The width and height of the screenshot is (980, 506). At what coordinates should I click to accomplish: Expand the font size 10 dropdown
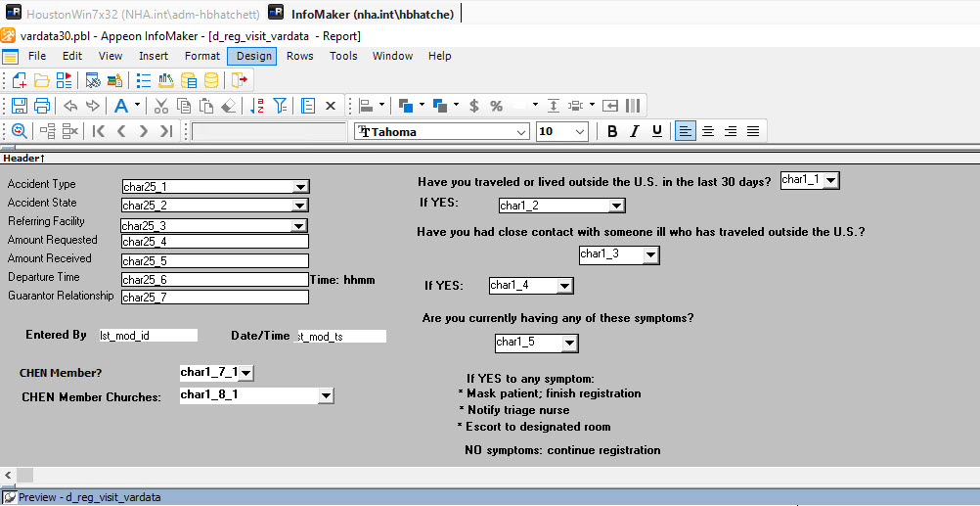(x=580, y=131)
